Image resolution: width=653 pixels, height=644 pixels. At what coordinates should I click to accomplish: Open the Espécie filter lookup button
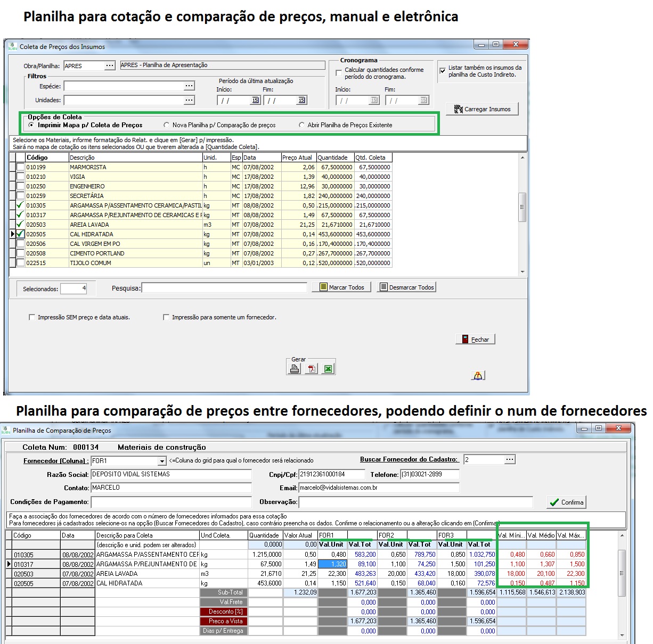(x=189, y=86)
